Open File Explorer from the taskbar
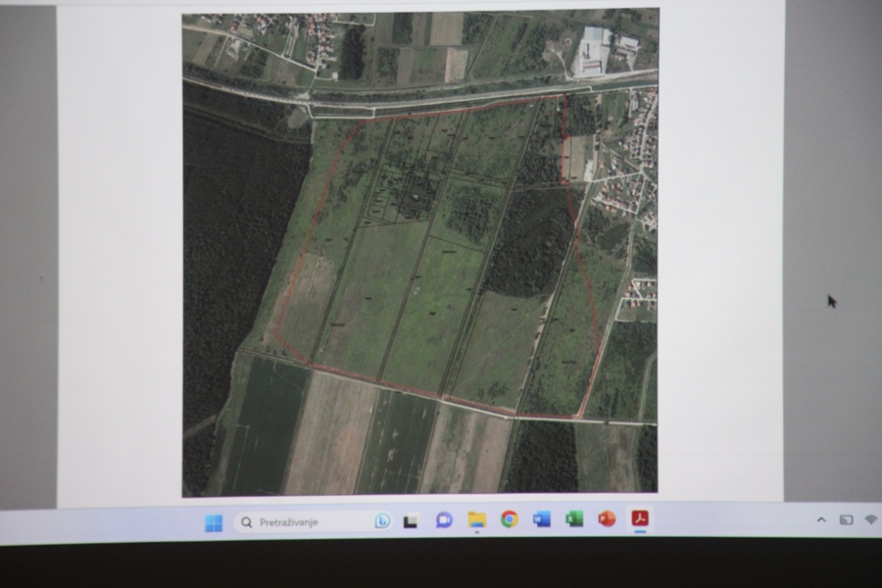Image resolution: width=882 pixels, height=588 pixels. [x=476, y=520]
